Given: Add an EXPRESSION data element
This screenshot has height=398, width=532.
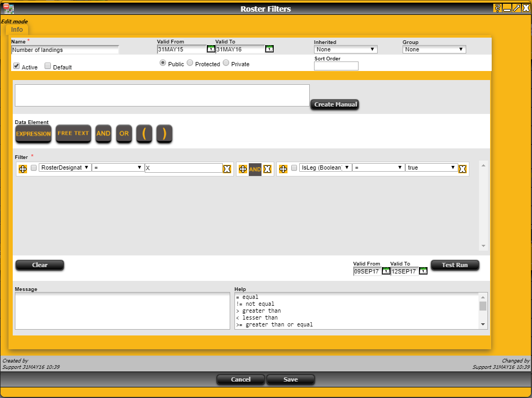Looking at the screenshot, I should [33, 134].
